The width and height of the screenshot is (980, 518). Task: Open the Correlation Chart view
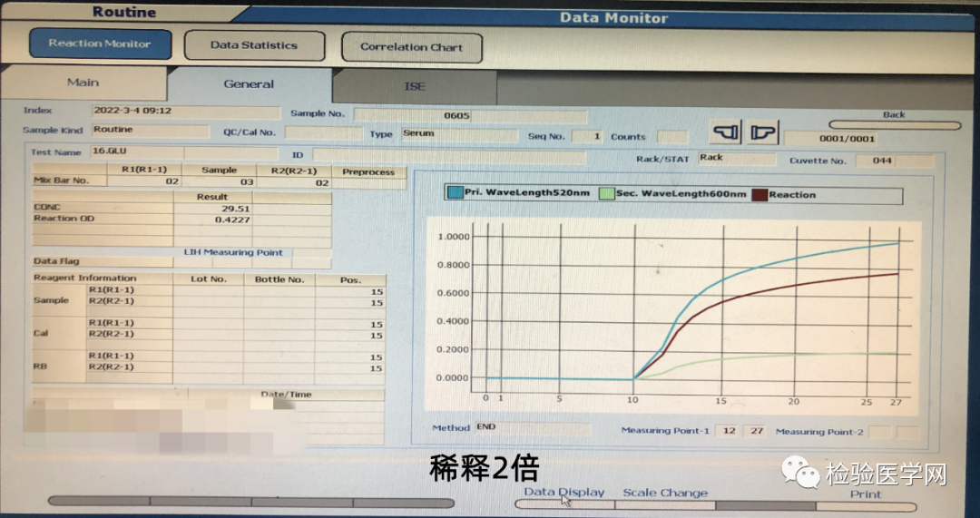[x=411, y=47]
